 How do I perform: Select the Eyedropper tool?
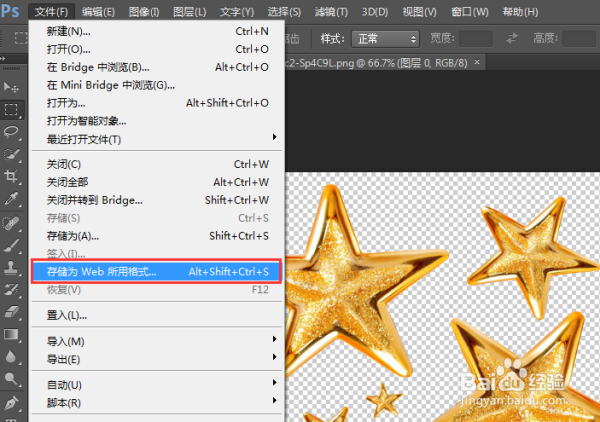tap(11, 199)
